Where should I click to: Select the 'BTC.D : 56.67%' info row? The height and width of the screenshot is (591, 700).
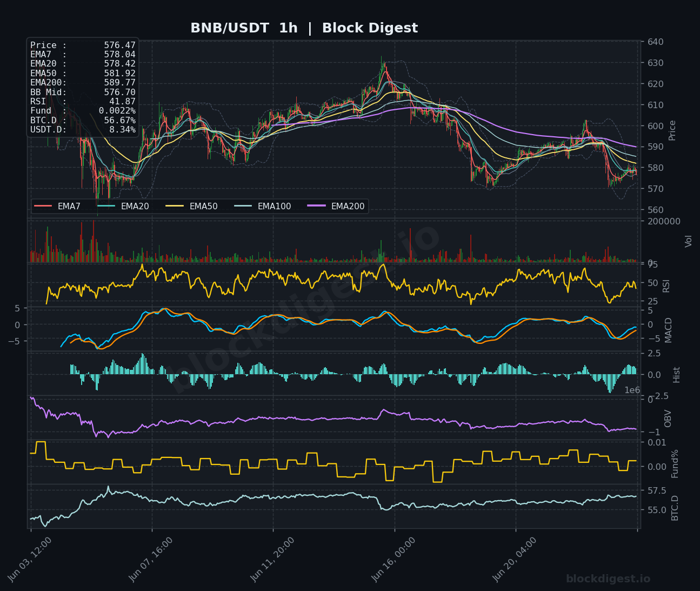[x=83, y=121]
